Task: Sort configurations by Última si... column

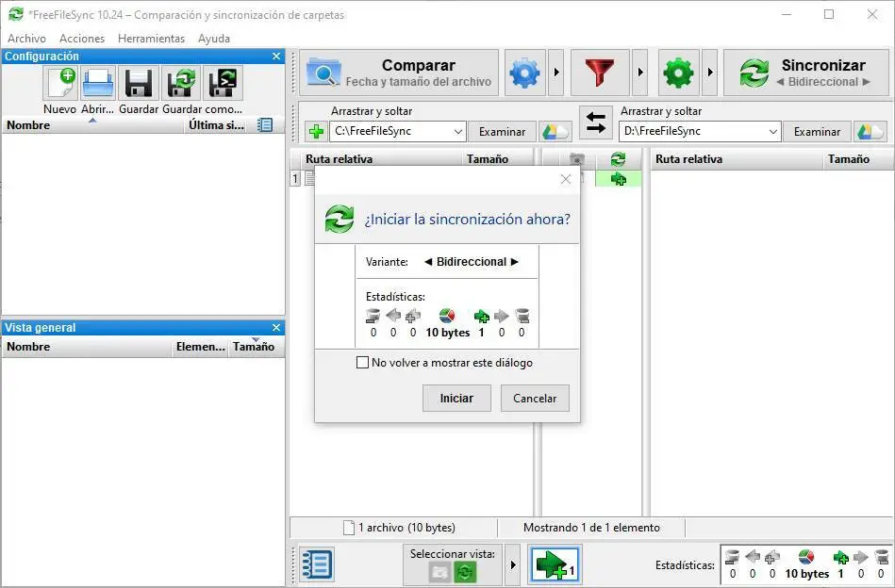Action: tap(216, 125)
